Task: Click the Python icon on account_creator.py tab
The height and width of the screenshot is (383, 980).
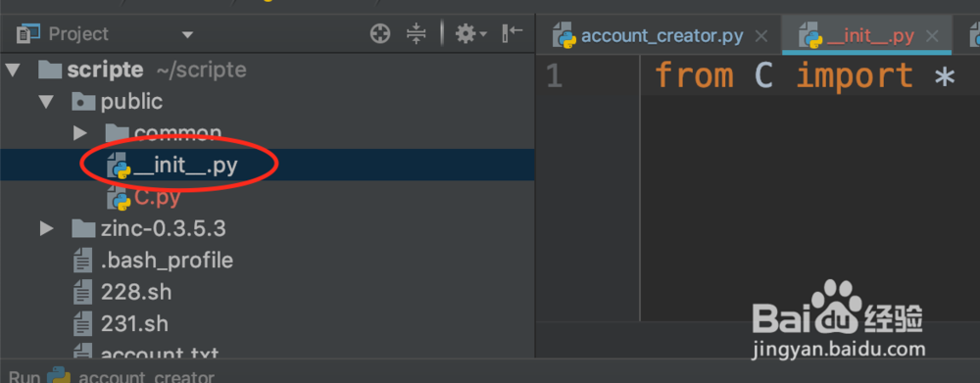Action: click(x=564, y=36)
